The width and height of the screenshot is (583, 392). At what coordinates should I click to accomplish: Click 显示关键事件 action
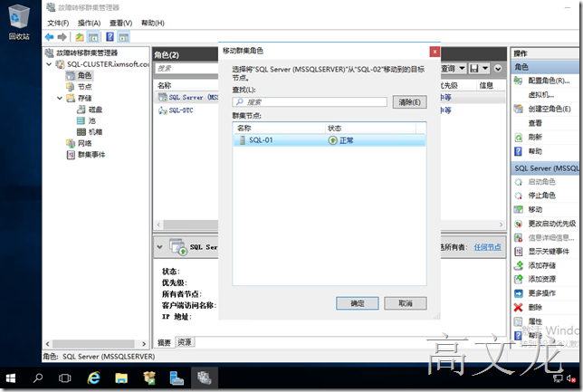coord(549,252)
